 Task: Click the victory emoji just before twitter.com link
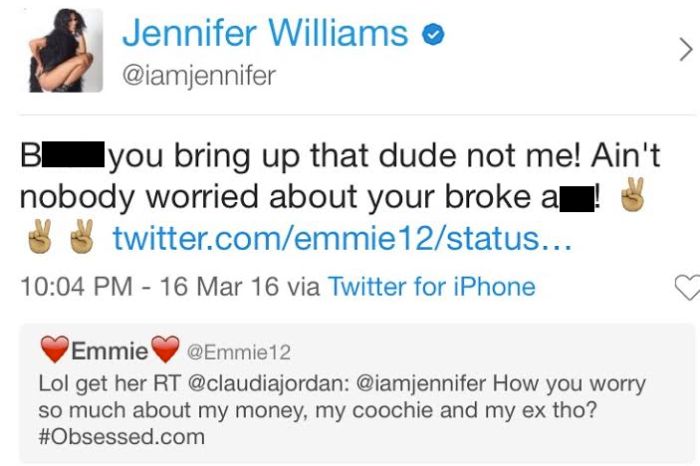[x=83, y=240]
